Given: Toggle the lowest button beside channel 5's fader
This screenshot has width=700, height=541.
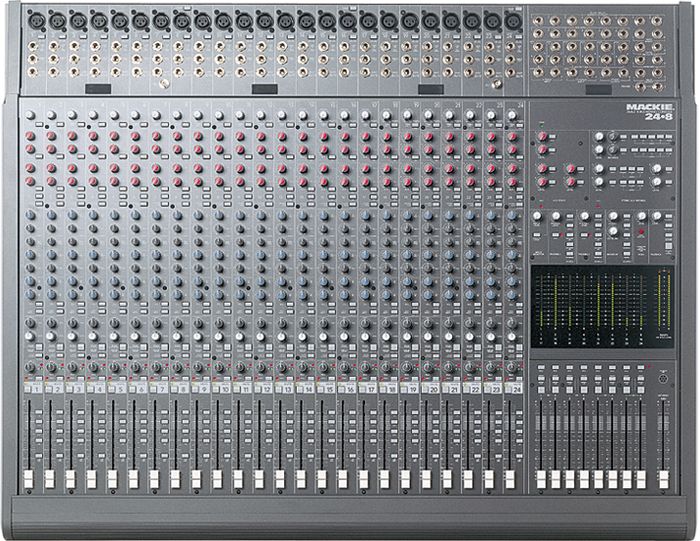Looking at the screenshot, I should (122, 456).
